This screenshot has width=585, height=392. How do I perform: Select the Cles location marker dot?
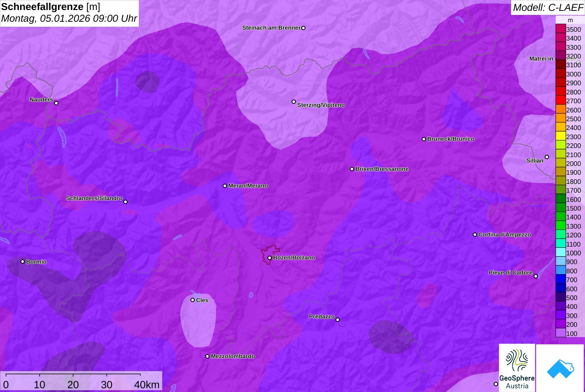pyautogui.click(x=193, y=300)
